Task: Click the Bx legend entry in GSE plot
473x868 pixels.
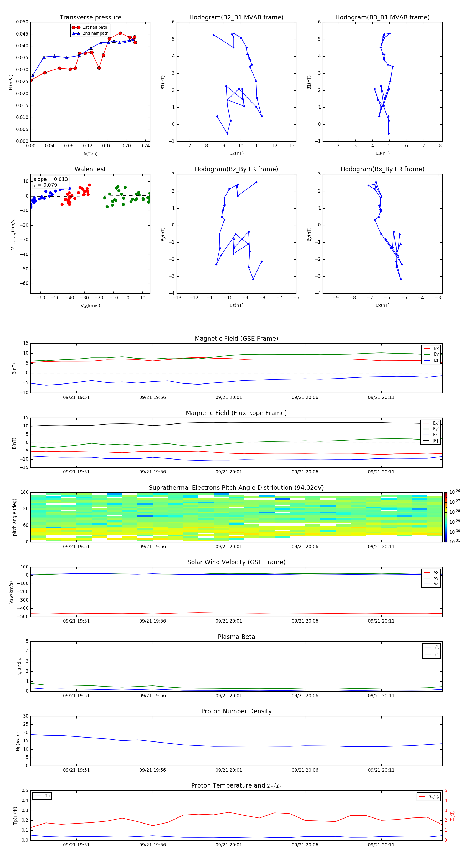Action: click(x=431, y=349)
